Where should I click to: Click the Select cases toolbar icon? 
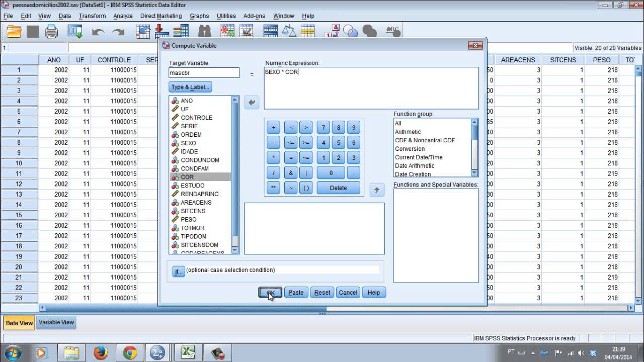coord(307,31)
